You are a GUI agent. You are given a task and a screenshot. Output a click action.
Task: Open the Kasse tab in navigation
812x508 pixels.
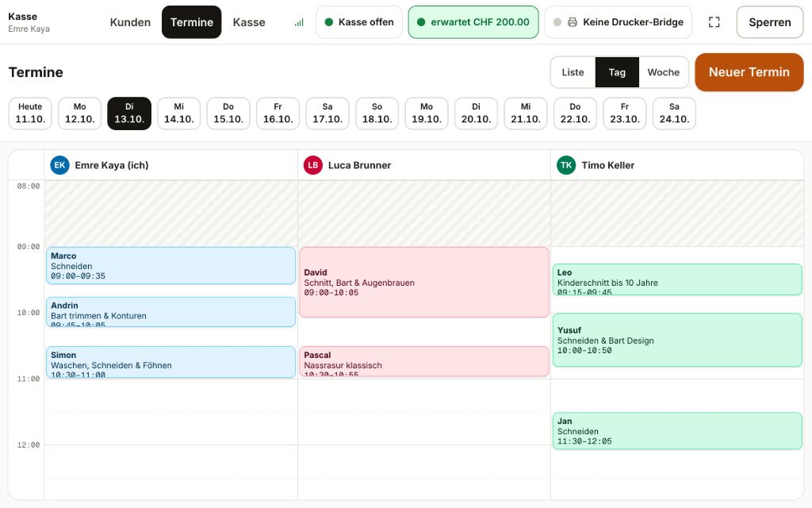pyautogui.click(x=249, y=22)
